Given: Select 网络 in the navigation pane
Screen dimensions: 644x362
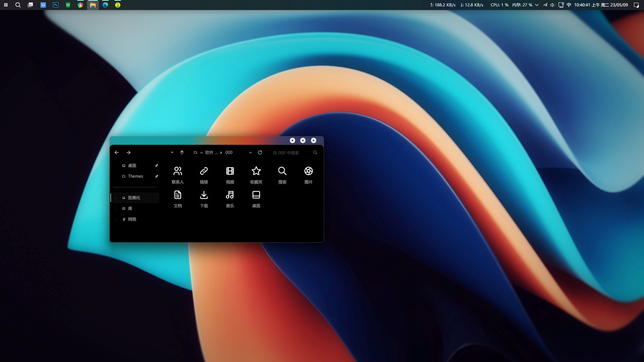Looking at the screenshot, I should tap(132, 219).
